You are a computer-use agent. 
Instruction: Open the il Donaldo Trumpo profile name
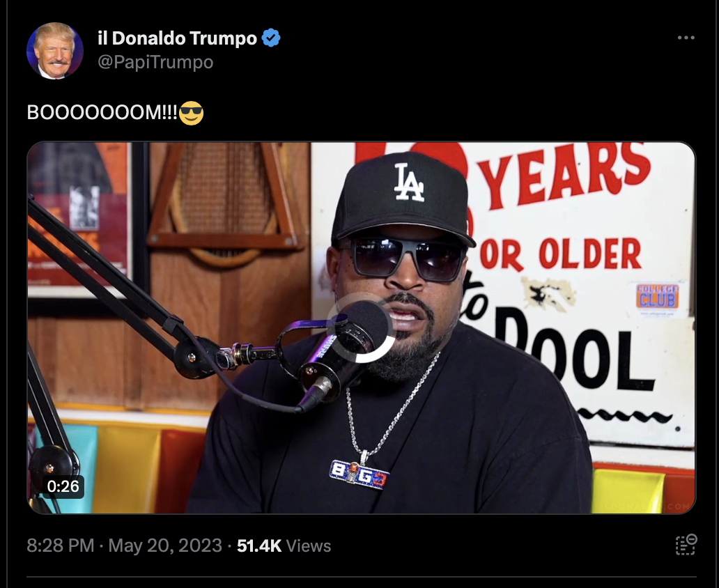pyautogui.click(x=177, y=38)
